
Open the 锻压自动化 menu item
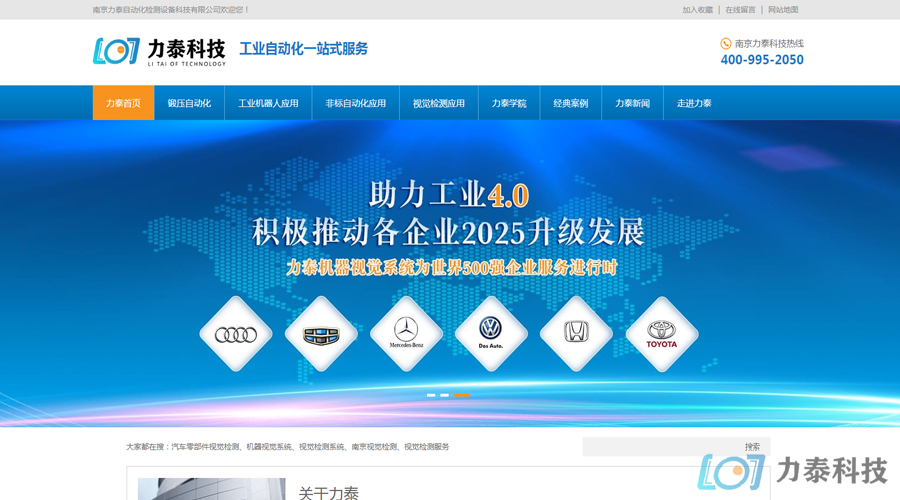[x=189, y=103]
